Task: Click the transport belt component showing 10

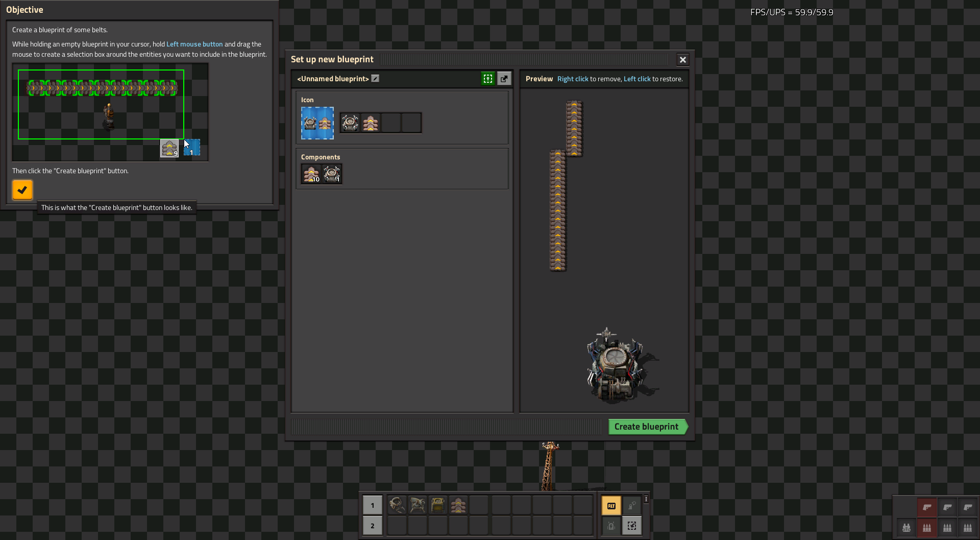Action: pyautogui.click(x=311, y=174)
